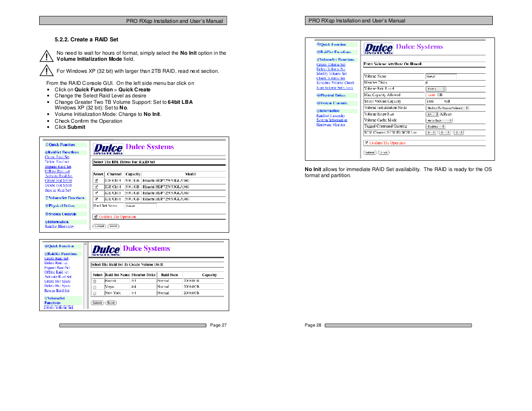Click the Select Volume Capacity input field
The height and width of the screenshot is (411, 532).
click(x=435, y=101)
